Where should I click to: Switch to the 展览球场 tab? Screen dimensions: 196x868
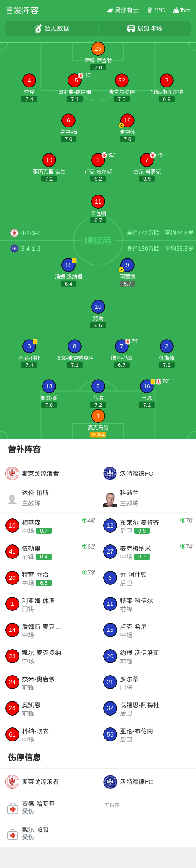(144, 28)
